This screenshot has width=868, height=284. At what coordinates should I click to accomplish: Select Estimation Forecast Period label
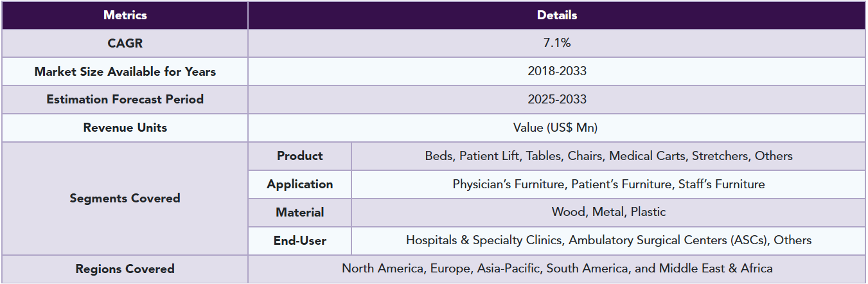125,100
